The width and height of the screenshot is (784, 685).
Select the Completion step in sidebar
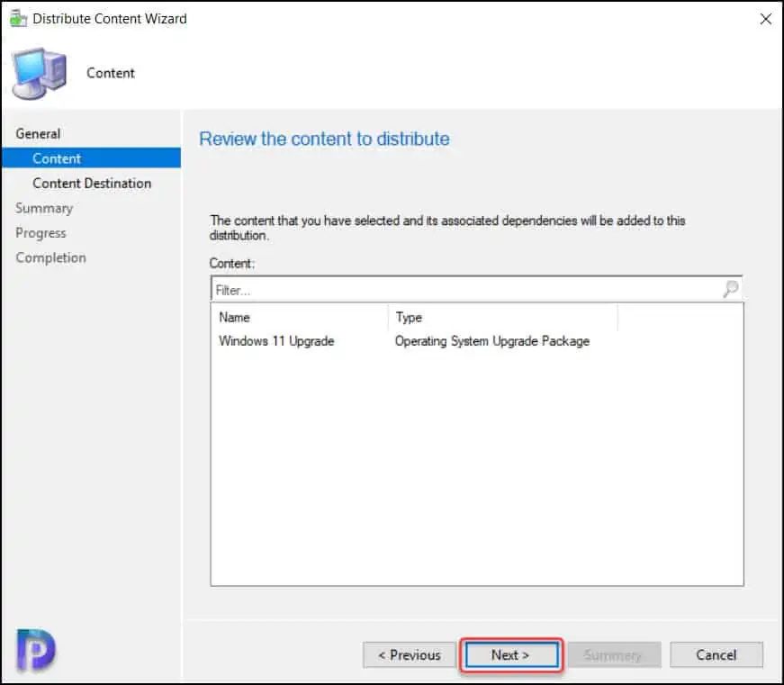pyautogui.click(x=50, y=257)
